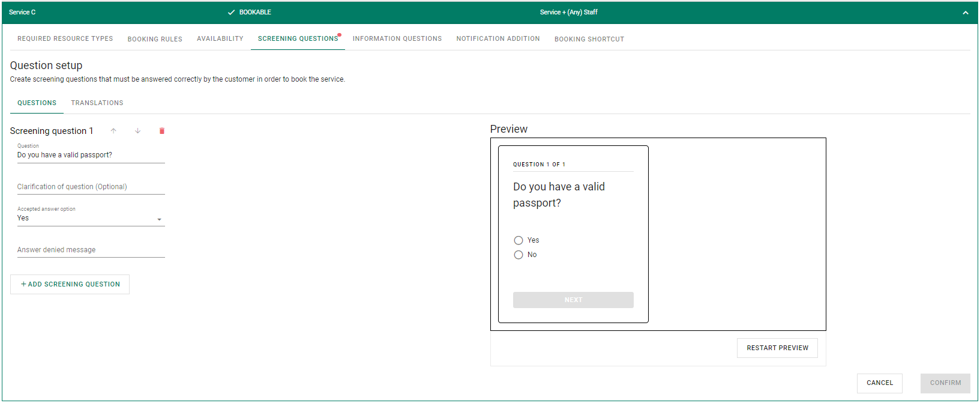Viewport: 980px width, 403px height.
Task: Collapse the Service C panel
Action: coord(965,13)
